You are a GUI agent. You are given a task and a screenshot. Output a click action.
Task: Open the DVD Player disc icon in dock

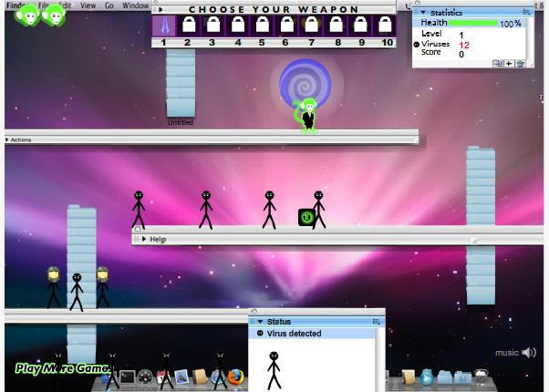145,377
